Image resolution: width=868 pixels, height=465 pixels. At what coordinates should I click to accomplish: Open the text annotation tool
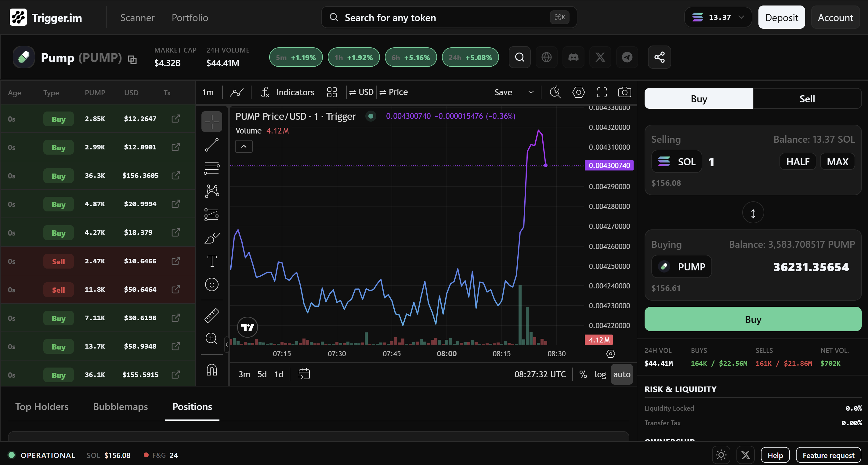click(212, 261)
